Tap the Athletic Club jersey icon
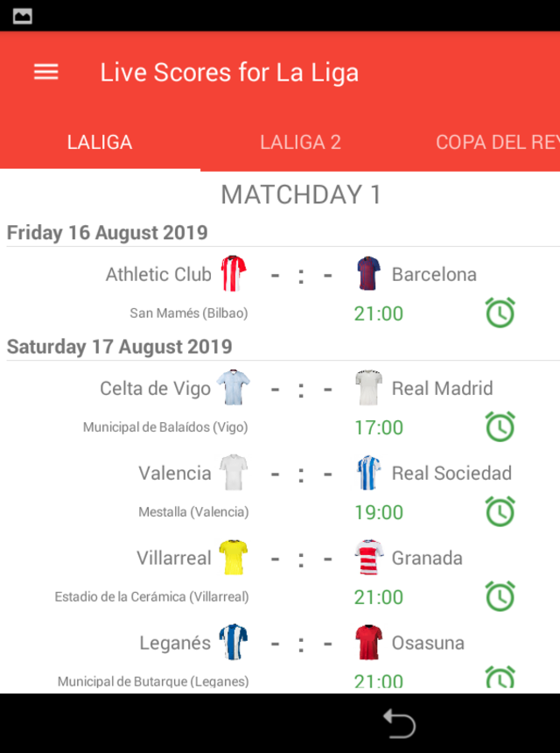Viewport: 560px width, 753px height. click(234, 274)
